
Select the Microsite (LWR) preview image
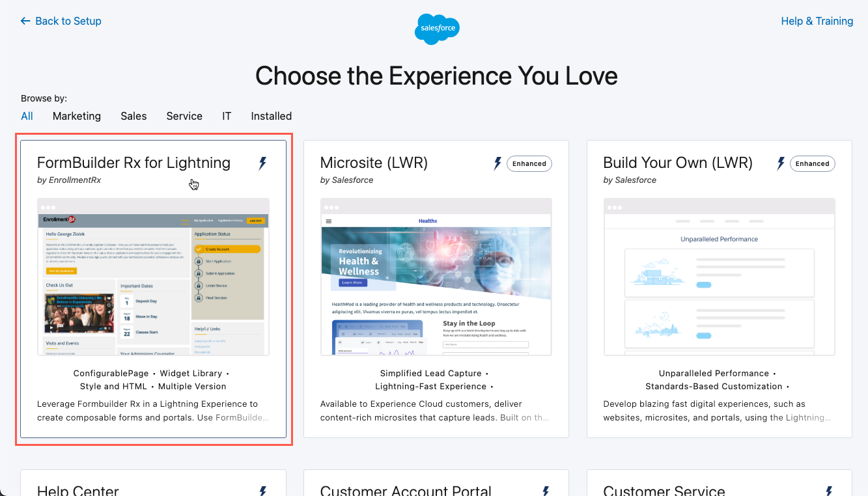436,277
